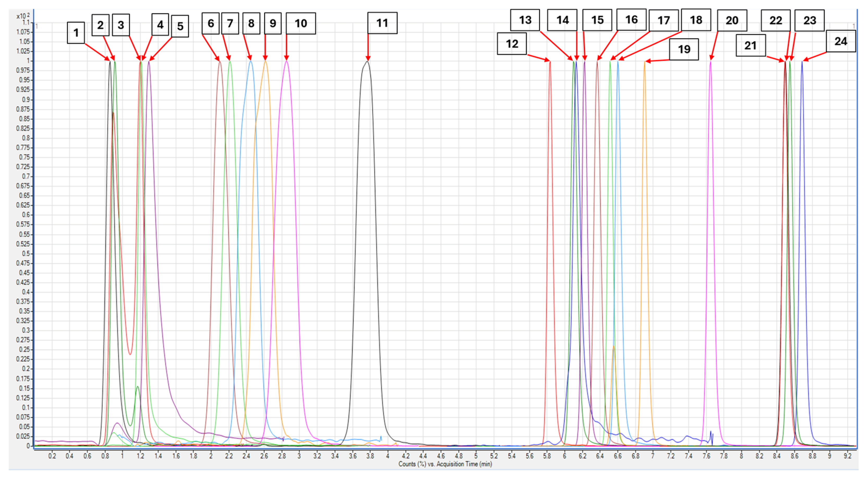This screenshot has height=481, width=868.
Task: Select the label box numbered 24
Action: coord(841,41)
